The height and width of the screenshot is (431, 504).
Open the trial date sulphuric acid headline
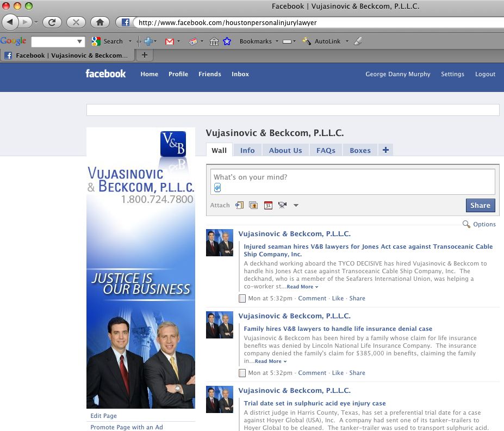(x=314, y=403)
